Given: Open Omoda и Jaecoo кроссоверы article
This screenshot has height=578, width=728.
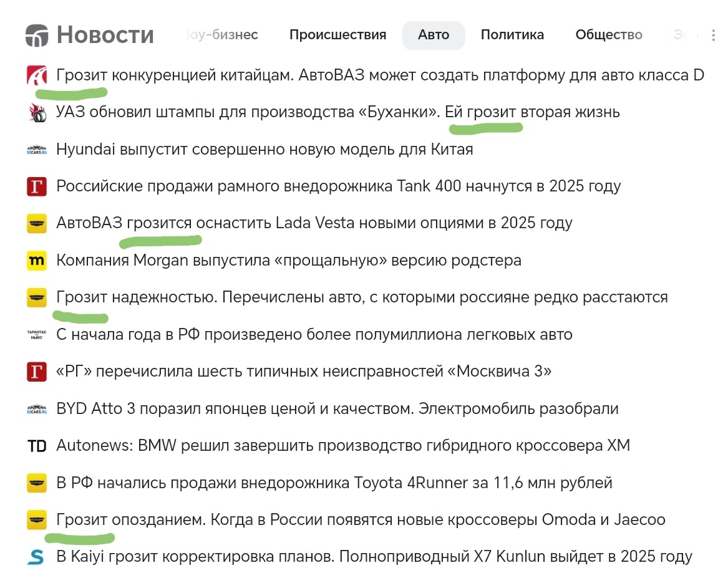Looking at the screenshot, I should [x=361, y=519].
